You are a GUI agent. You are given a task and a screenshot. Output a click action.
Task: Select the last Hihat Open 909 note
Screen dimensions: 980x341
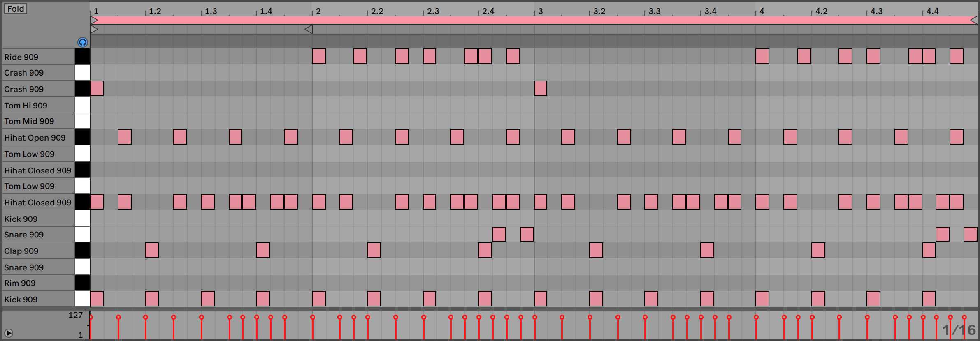(x=957, y=137)
